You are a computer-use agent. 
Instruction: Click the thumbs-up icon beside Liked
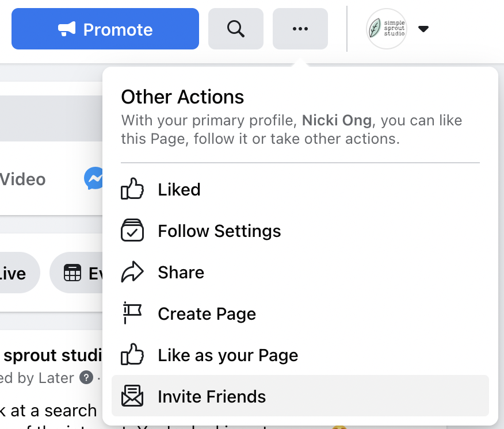click(x=132, y=190)
